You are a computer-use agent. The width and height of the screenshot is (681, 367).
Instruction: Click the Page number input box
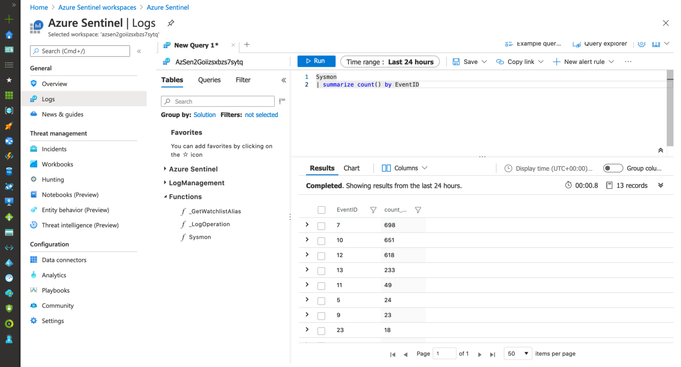(x=445, y=354)
